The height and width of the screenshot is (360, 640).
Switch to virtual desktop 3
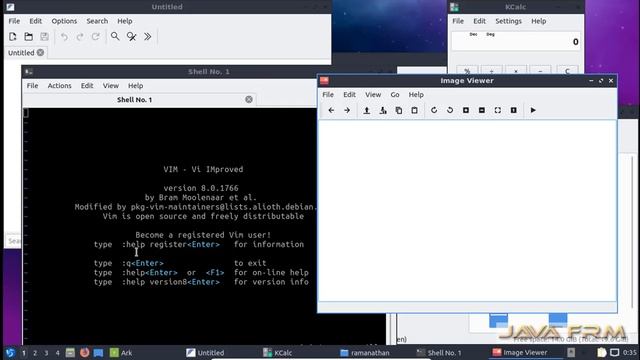tap(46, 353)
